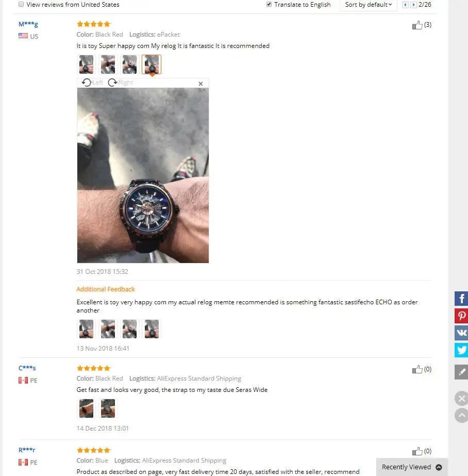This screenshot has height=476, width=468.
Task: Open reviewer M***g profile link
Action: [28, 24]
